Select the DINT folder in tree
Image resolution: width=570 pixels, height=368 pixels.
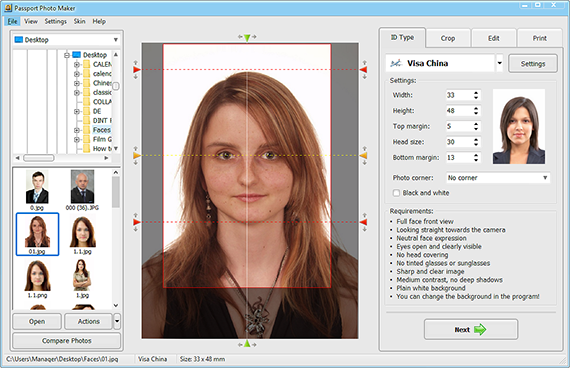pyautogui.click(x=102, y=120)
